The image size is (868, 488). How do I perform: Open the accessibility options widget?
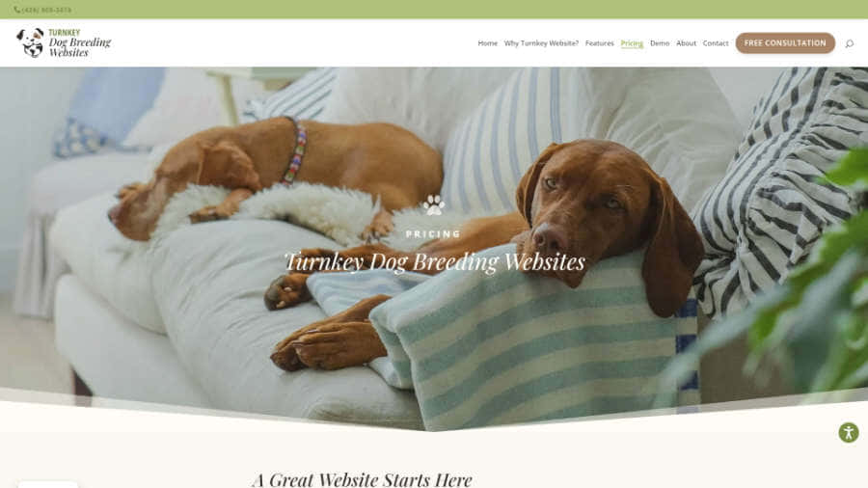point(848,432)
